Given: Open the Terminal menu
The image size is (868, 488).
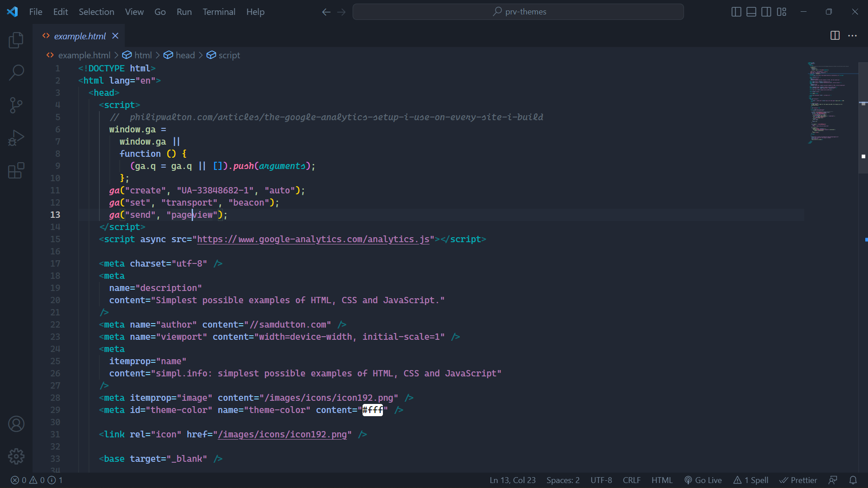Looking at the screenshot, I should pos(219,12).
